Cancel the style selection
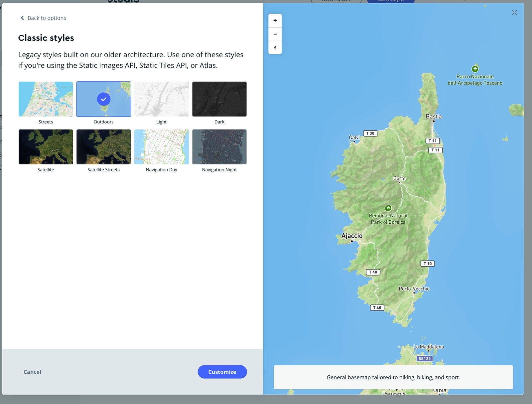Image resolution: width=532 pixels, height=404 pixels. 32,372
